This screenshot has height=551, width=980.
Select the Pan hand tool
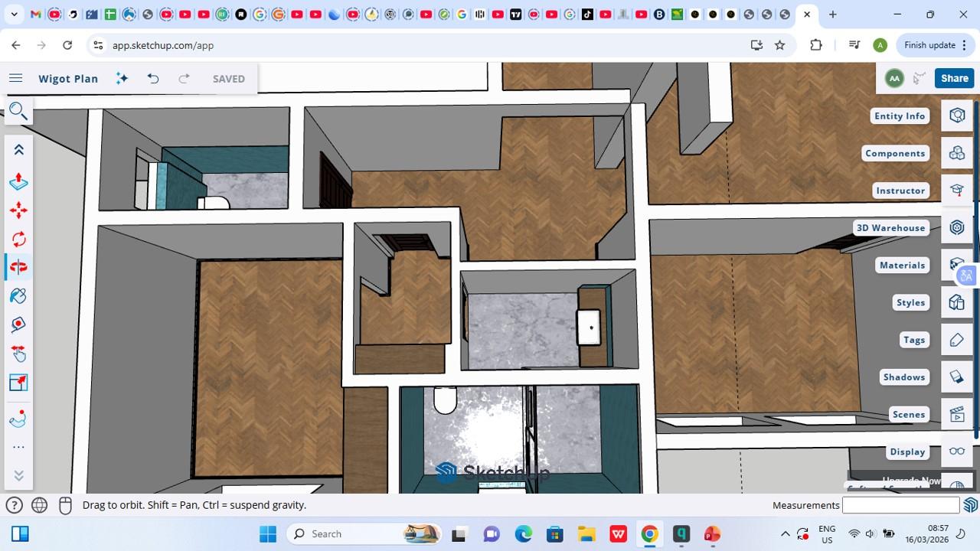18,354
